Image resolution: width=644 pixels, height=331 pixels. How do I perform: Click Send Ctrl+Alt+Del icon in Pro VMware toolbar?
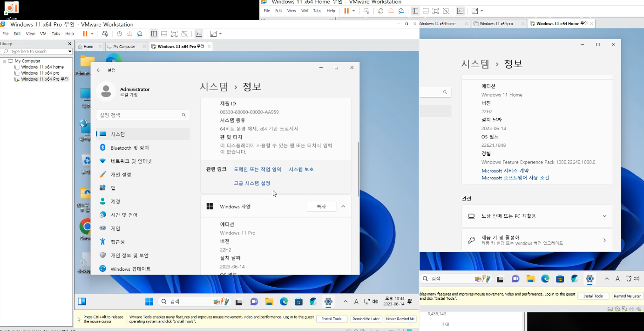click(x=105, y=34)
